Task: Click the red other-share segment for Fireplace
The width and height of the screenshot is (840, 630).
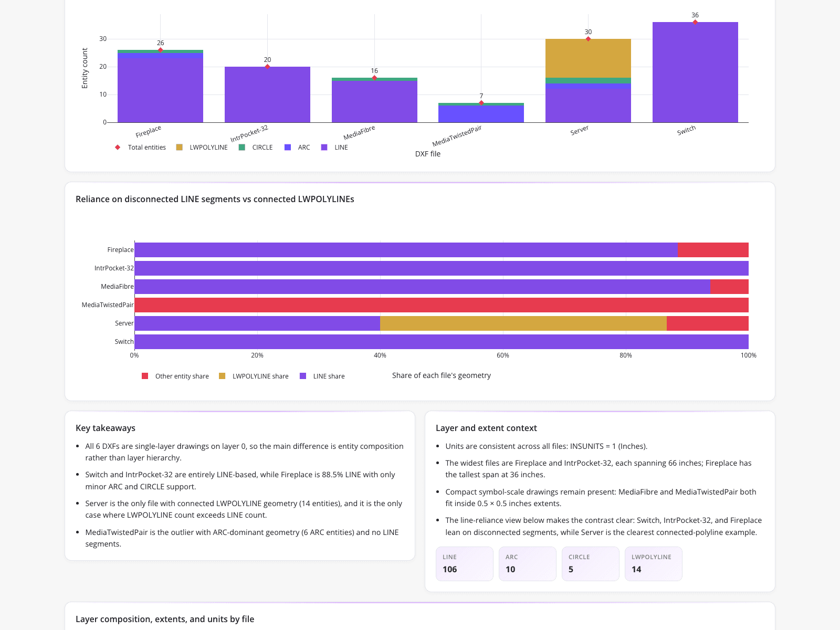Action: click(x=713, y=250)
